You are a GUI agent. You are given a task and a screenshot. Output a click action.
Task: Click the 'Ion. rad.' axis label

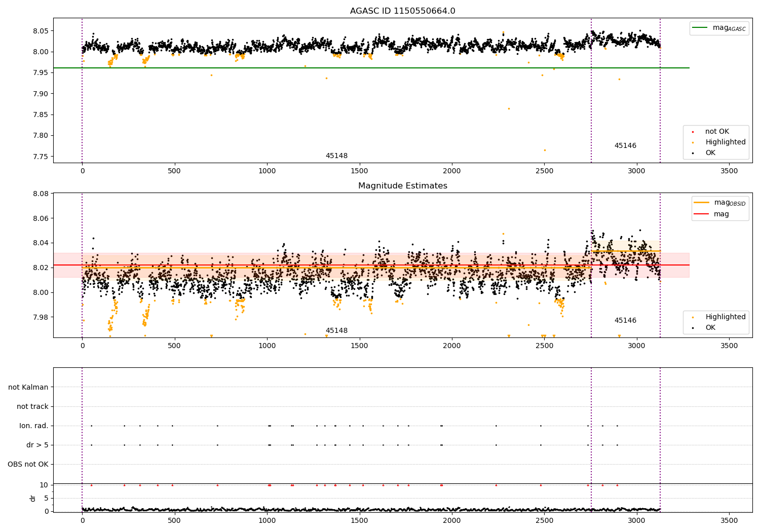pos(34,426)
